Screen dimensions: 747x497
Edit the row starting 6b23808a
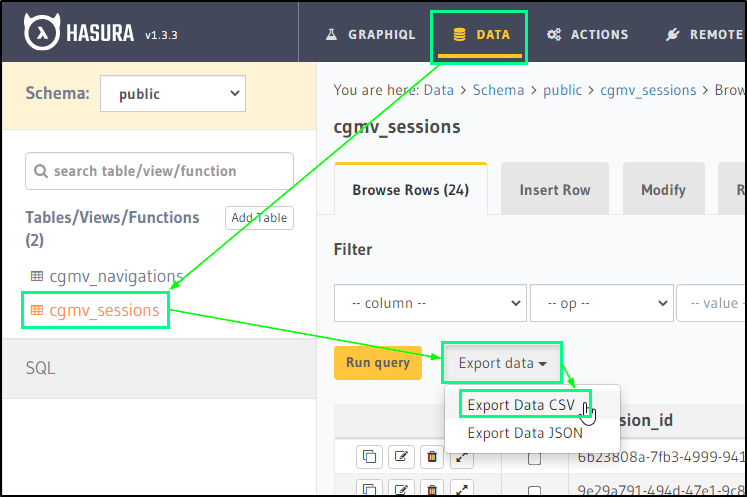click(x=401, y=457)
